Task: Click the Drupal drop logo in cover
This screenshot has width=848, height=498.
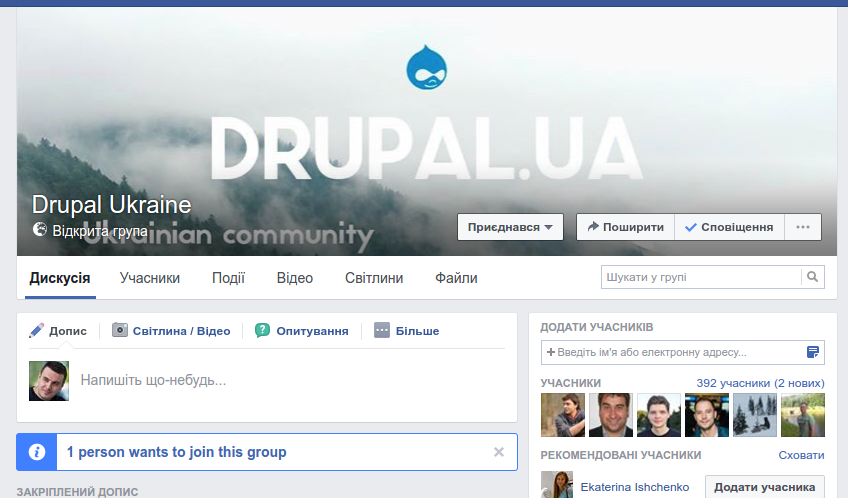Action: [426, 67]
